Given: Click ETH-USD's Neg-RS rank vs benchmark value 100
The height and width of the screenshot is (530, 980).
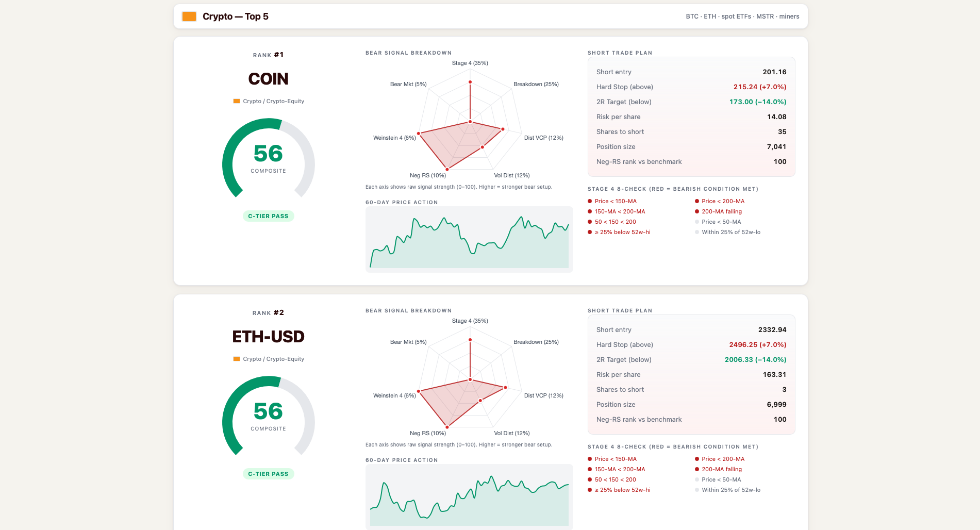Looking at the screenshot, I should click(780, 420).
